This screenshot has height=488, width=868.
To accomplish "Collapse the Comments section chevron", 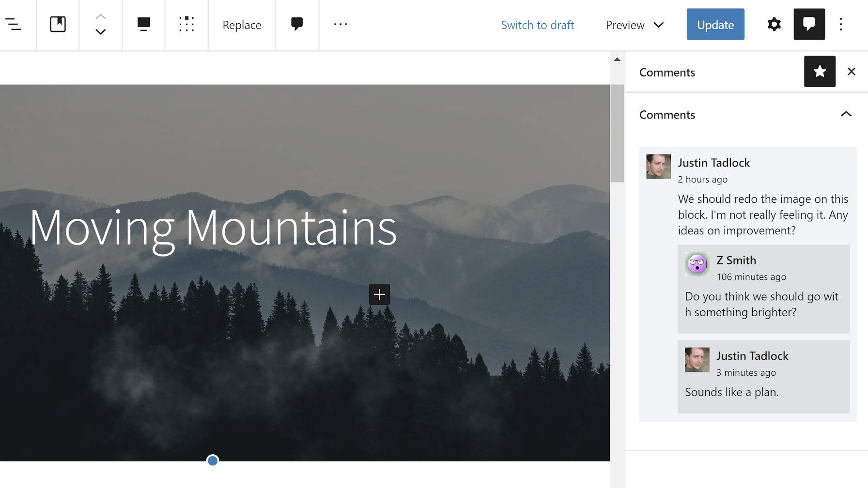I will pos(846,114).
